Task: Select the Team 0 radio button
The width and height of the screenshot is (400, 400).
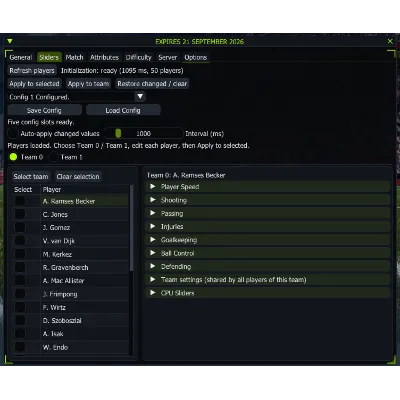Action: [13, 157]
